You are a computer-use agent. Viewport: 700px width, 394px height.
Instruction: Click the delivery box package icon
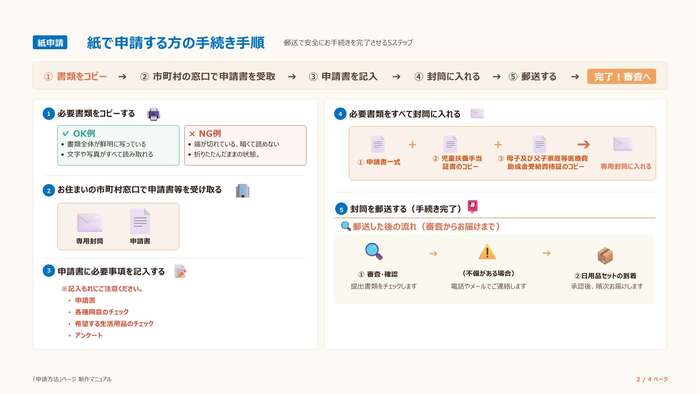[605, 256]
